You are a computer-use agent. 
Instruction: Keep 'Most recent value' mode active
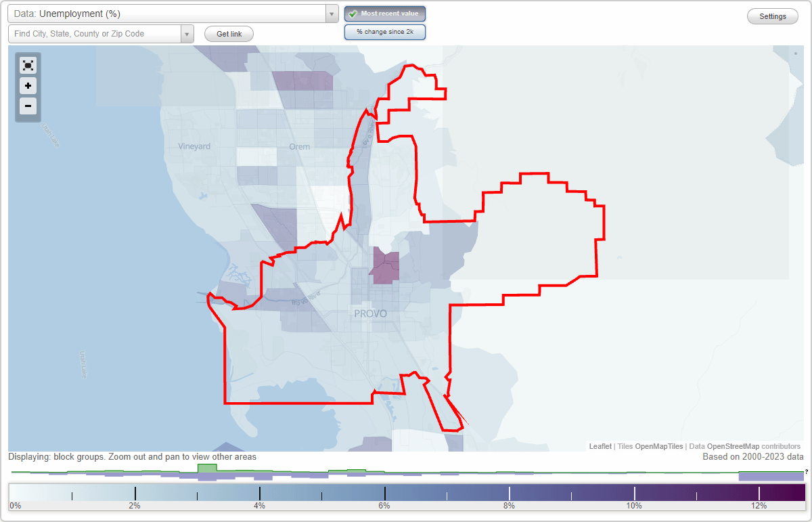[384, 14]
